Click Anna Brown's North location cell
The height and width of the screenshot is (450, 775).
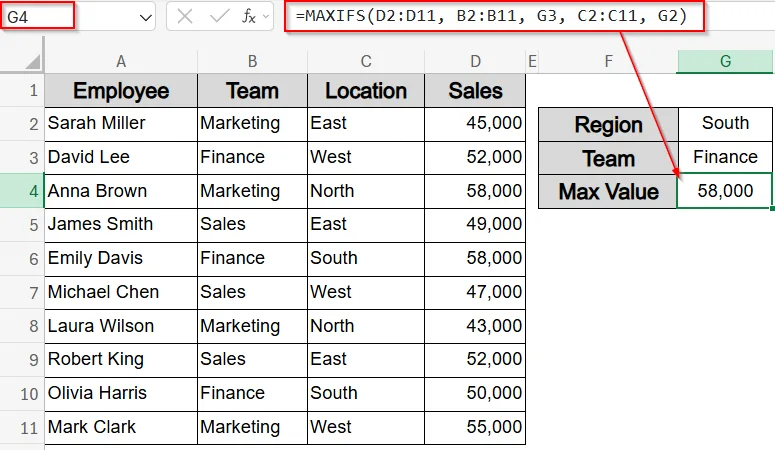[366, 191]
